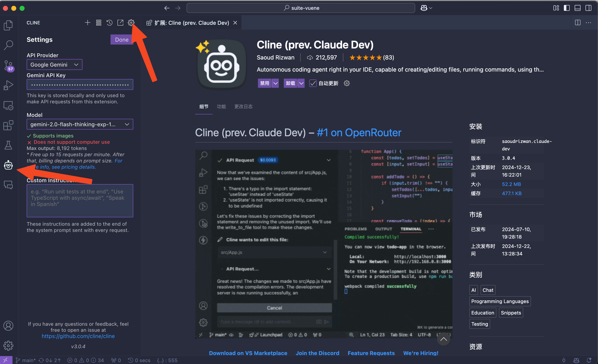598x364 pixels.
Task: Open the pricing details link
Action: (x=74, y=167)
